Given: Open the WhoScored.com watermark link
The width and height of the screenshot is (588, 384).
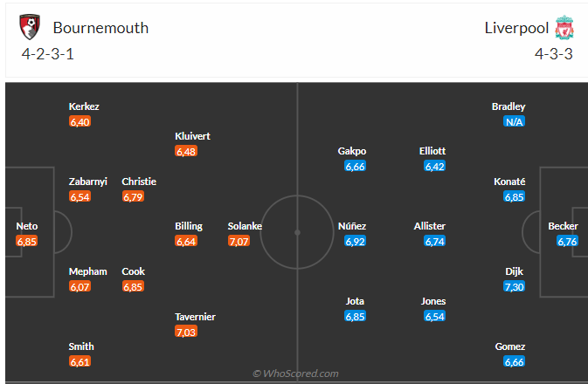Looking at the screenshot, I should [x=295, y=374].
